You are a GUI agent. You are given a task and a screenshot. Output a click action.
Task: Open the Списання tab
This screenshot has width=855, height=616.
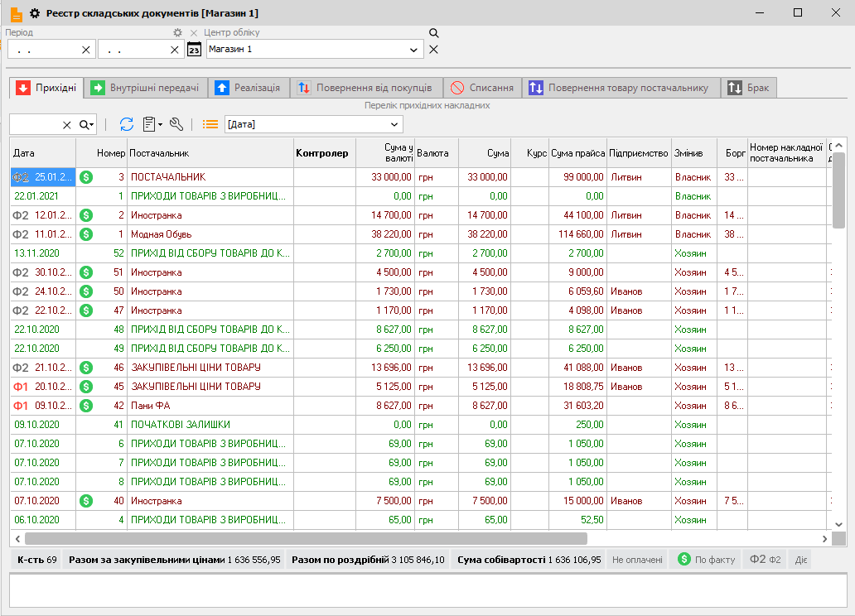click(x=482, y=88)
